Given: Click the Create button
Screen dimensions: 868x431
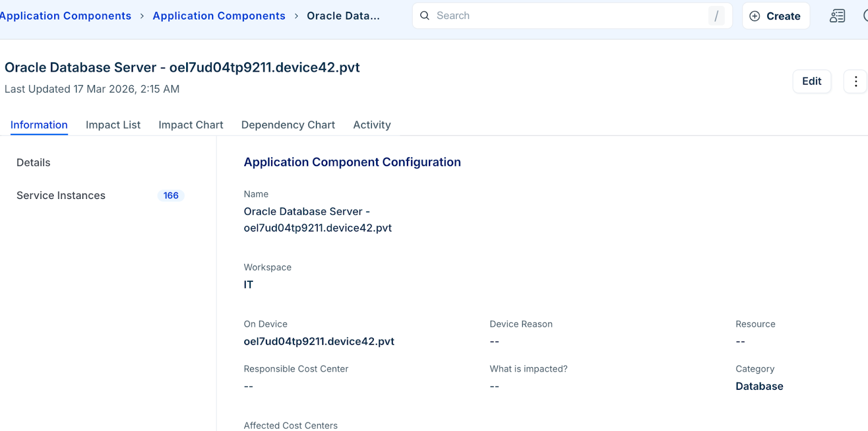Looking at the screenshot, I should point(776,16).
